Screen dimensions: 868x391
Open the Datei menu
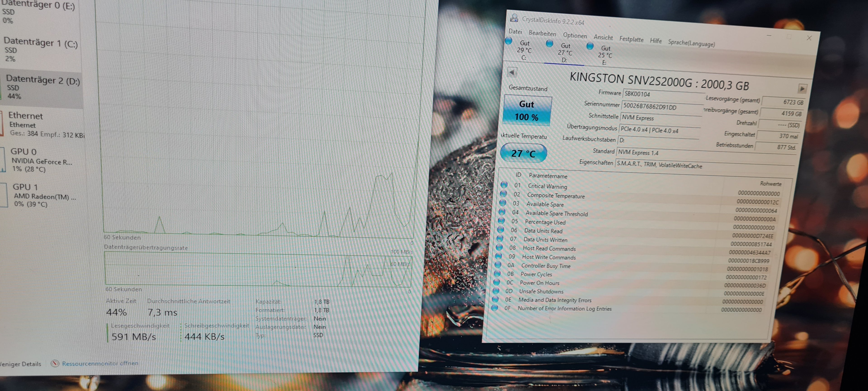pyautogui.click(x=515, y=32)
